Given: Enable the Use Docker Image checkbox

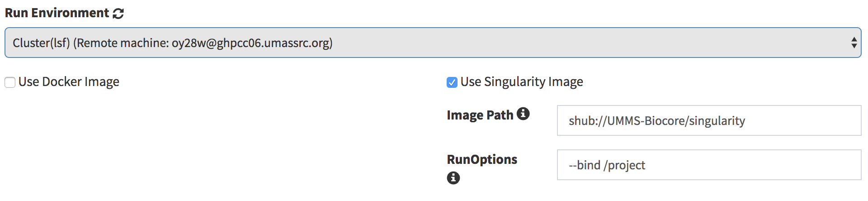Looking at the screenshot, I should (10, 82).
